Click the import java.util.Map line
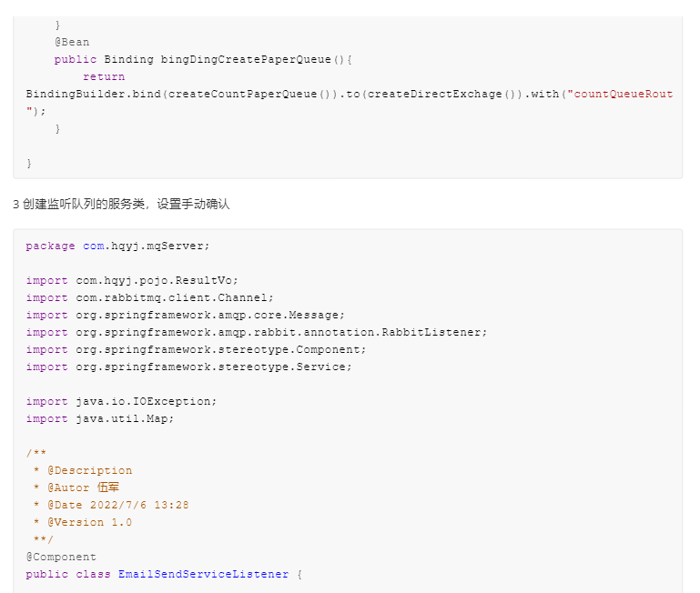The width and height of the screenshot is (700, 593). point(100,418)
